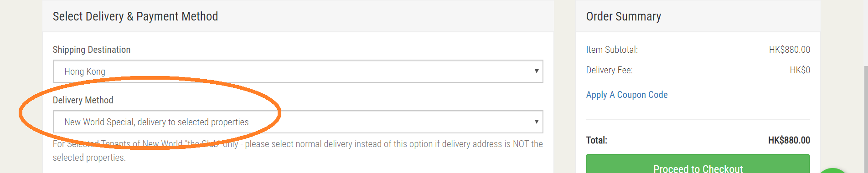Click the Delivery Fee label
This screenshot has height=173, width=868.
click(609, 70)
